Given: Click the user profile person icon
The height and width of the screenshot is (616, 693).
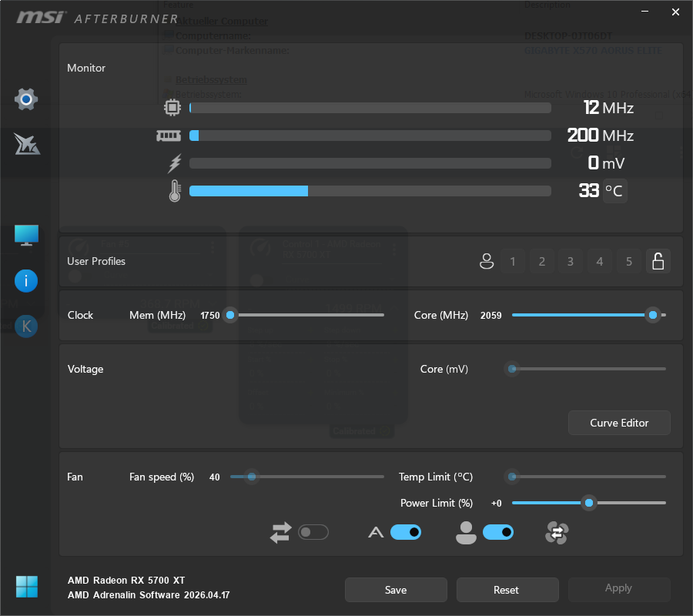Looking at the screenshot, I should (487, 261).
